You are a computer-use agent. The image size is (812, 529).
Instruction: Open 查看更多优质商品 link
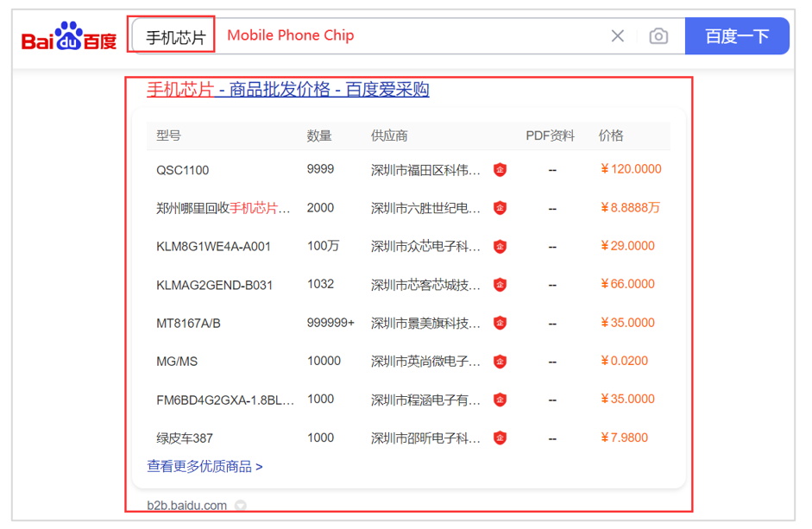point(205,466)
